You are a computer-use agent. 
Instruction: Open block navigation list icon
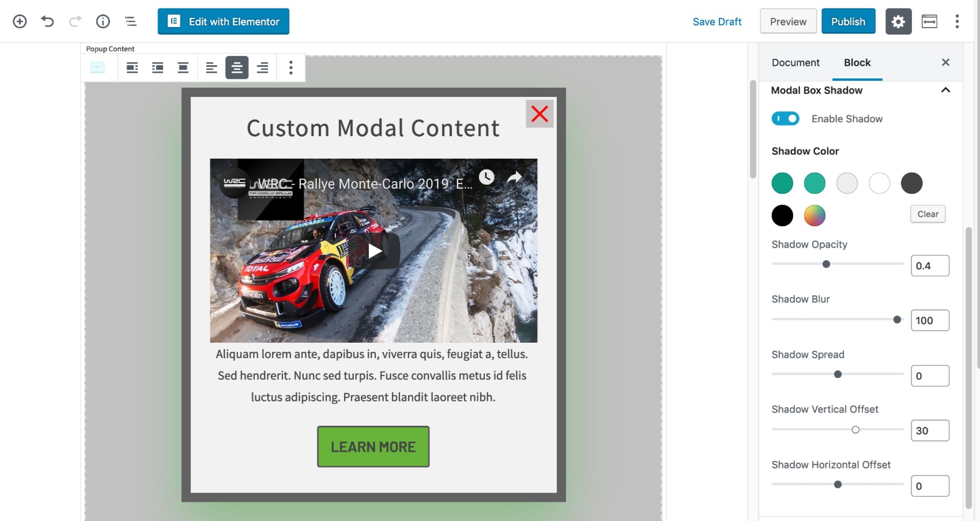(x=131, y=21)
